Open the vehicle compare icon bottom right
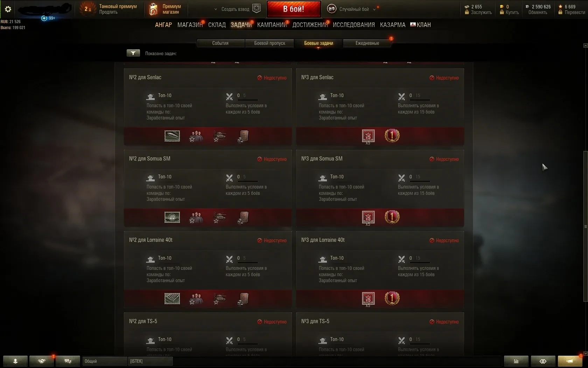 click(x=543, y=361)
